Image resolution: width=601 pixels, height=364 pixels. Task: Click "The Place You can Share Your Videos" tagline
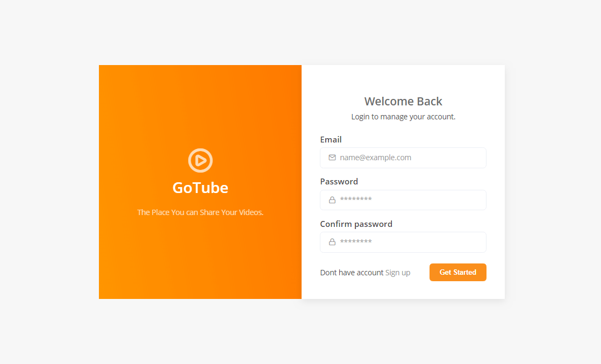tap(200, 212)
